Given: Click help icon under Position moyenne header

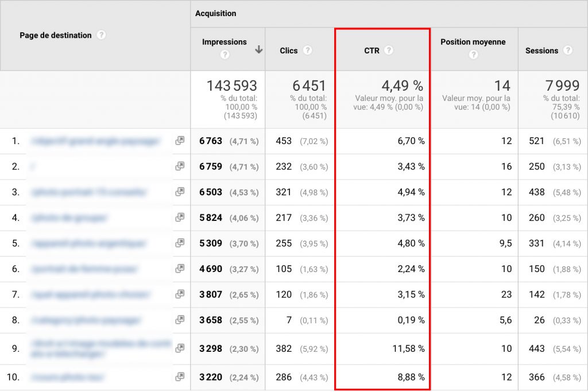Looking at the screenshot, I should [x=473, y=55].
